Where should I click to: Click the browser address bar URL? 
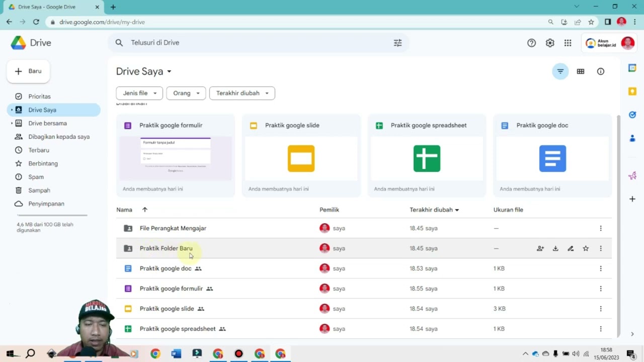[x=102, y=22]
